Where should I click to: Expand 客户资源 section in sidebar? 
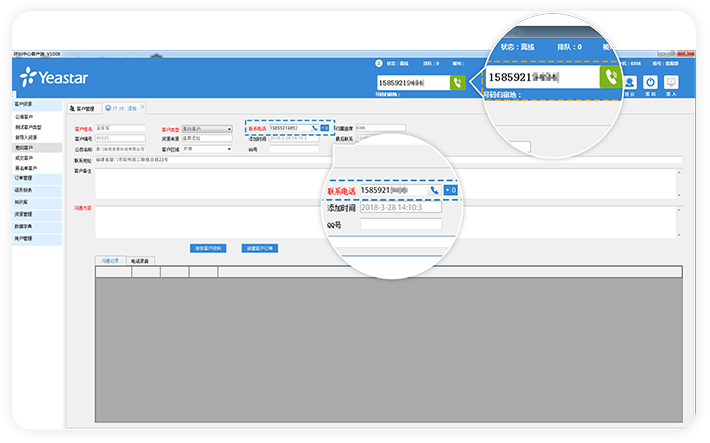pyautogui.click(x=24, y=104)
